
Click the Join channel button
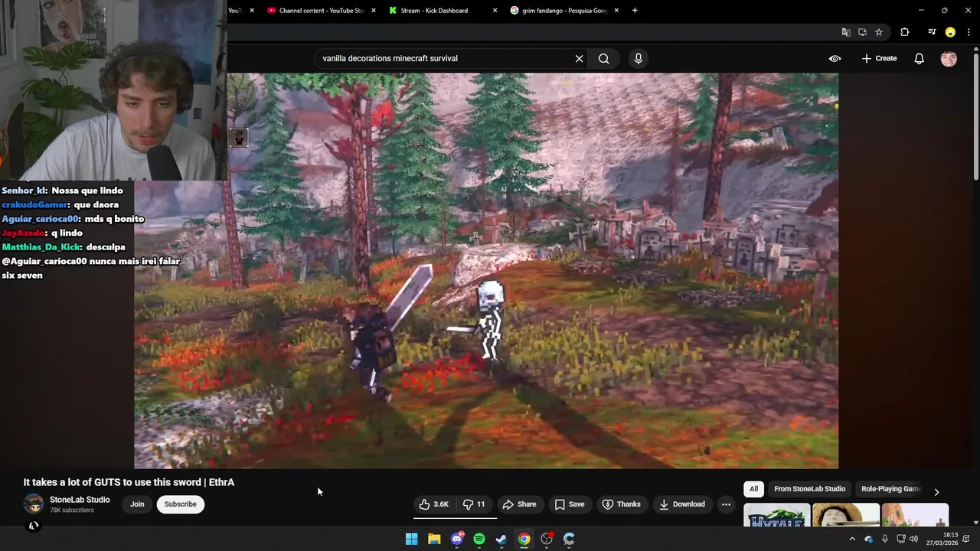pos(137,504)
